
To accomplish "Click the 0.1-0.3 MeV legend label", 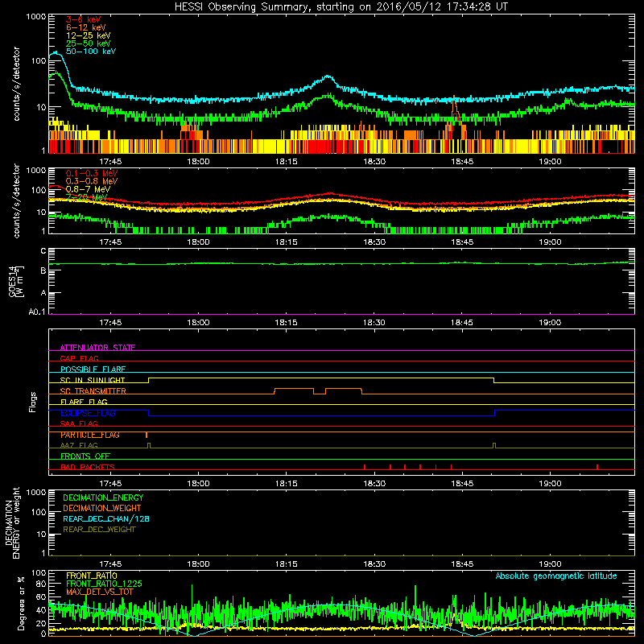I will click(92, 173).
